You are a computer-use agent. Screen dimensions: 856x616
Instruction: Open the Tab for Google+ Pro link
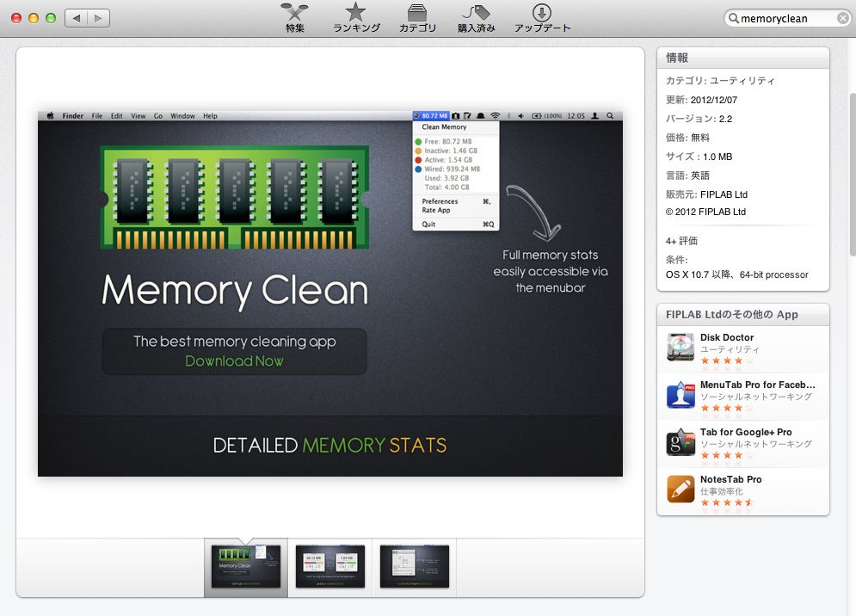tap(746, 433)
